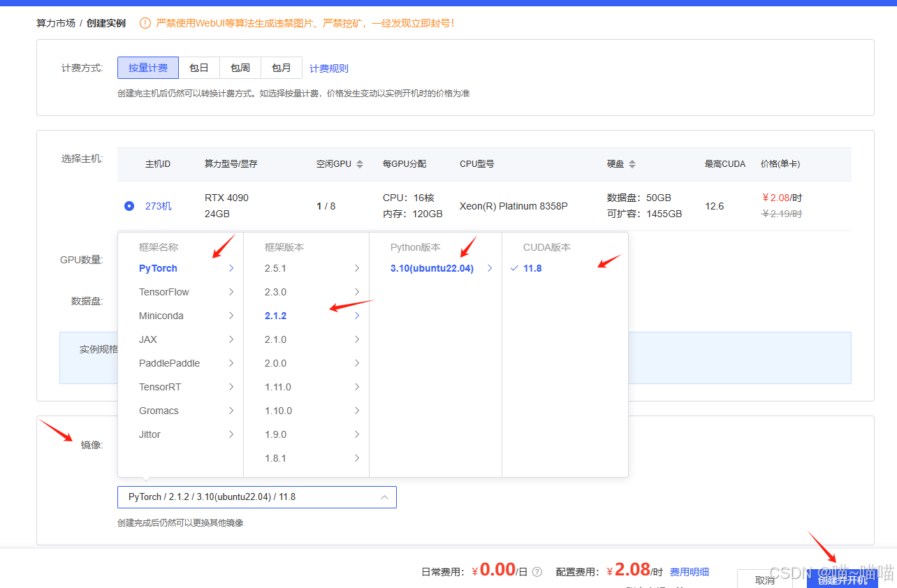Sort by 空闲GPU column arrows
This screenshot has width=897, height=588.
coord(360,164)
